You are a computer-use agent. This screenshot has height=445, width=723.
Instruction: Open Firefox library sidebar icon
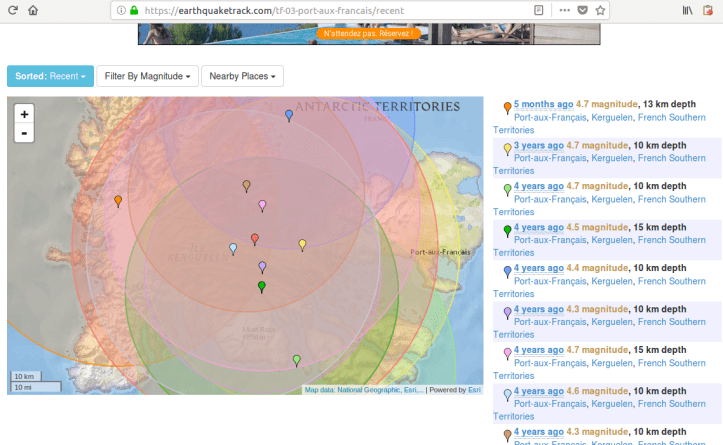(x=688, y=10)
